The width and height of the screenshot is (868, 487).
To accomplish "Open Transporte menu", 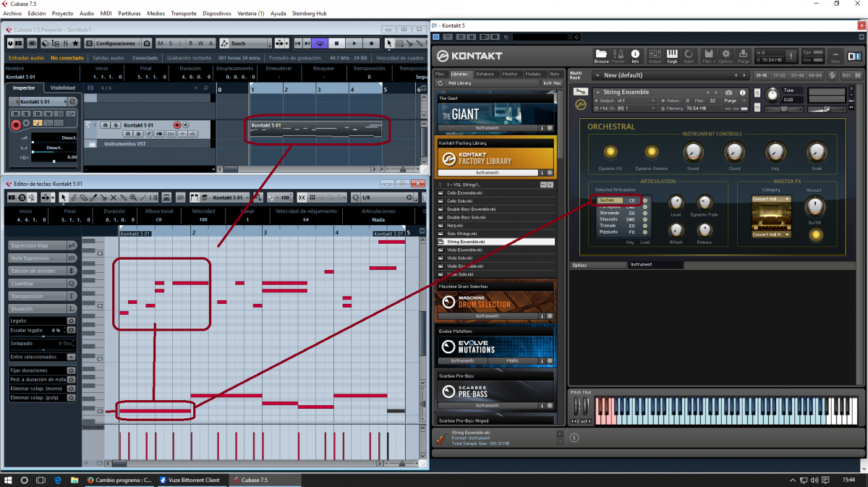I will point(183,13).
